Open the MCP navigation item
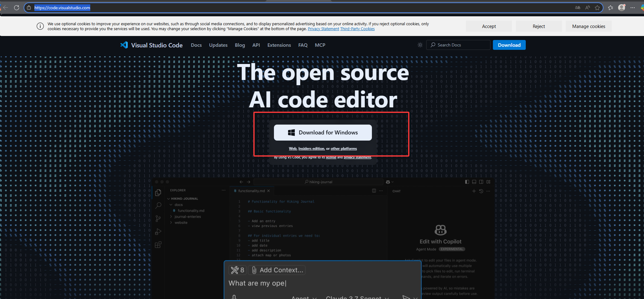Image resolution: width=644 pixels, height=299 pixels. point(320,45)
